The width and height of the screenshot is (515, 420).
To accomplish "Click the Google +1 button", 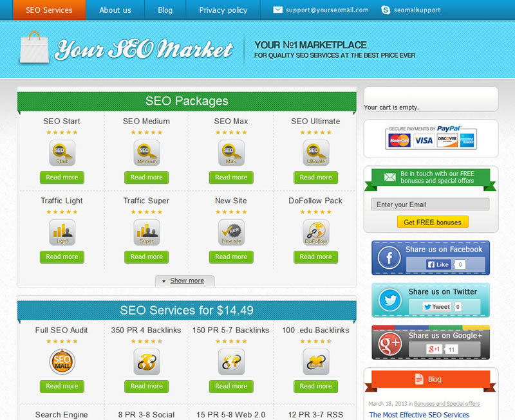I will (x=435, y=349).
